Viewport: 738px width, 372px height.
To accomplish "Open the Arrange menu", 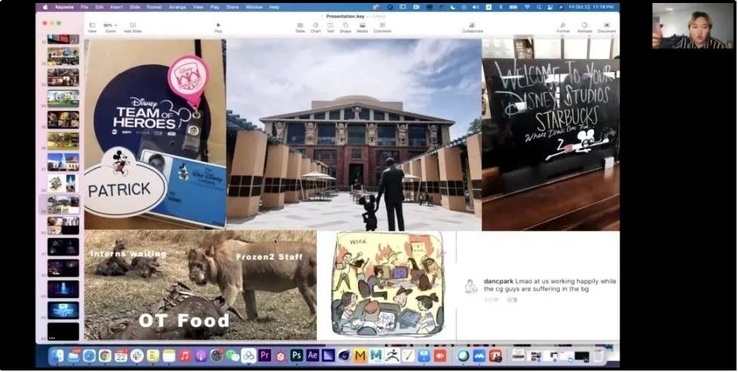I will [x=177, y=7].
